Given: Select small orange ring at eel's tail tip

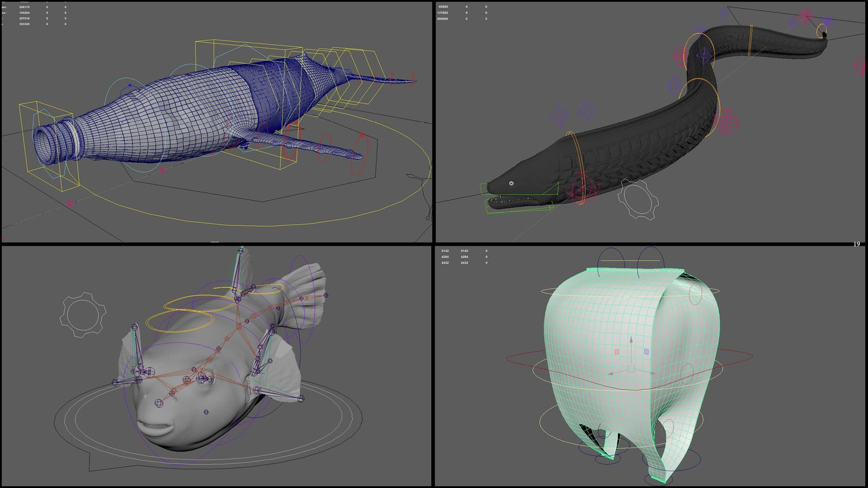Looking at the screenshot, I should coord(824,30).
